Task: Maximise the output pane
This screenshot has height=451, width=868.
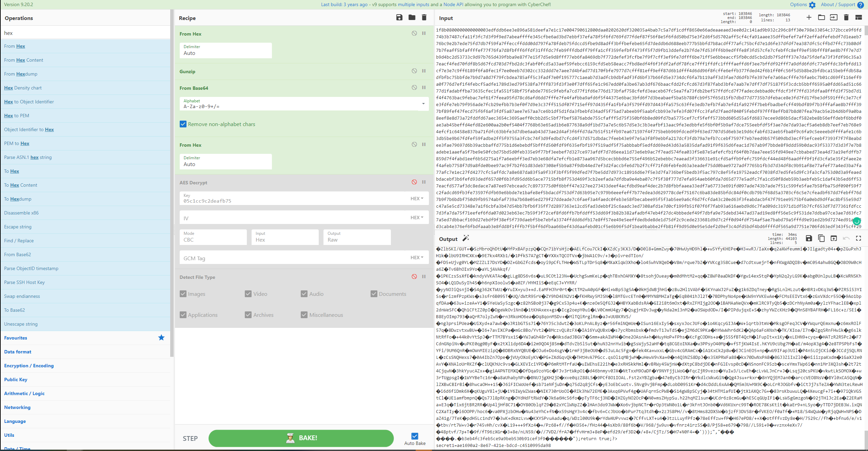Action: 858,239
